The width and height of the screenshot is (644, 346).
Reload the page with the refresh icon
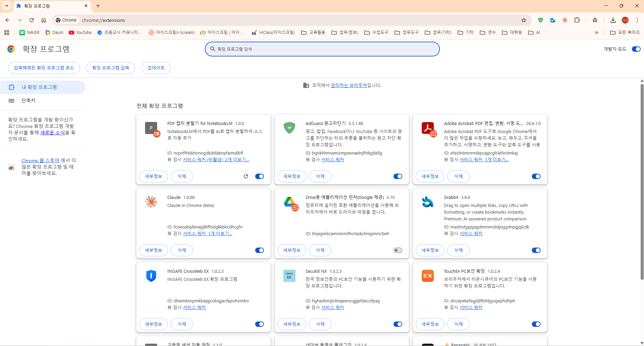coord(32,20)
